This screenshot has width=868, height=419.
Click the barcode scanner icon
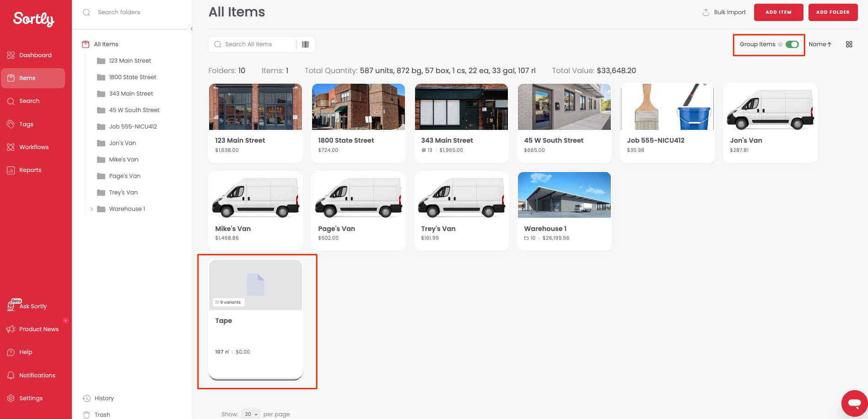pos(305,44)
